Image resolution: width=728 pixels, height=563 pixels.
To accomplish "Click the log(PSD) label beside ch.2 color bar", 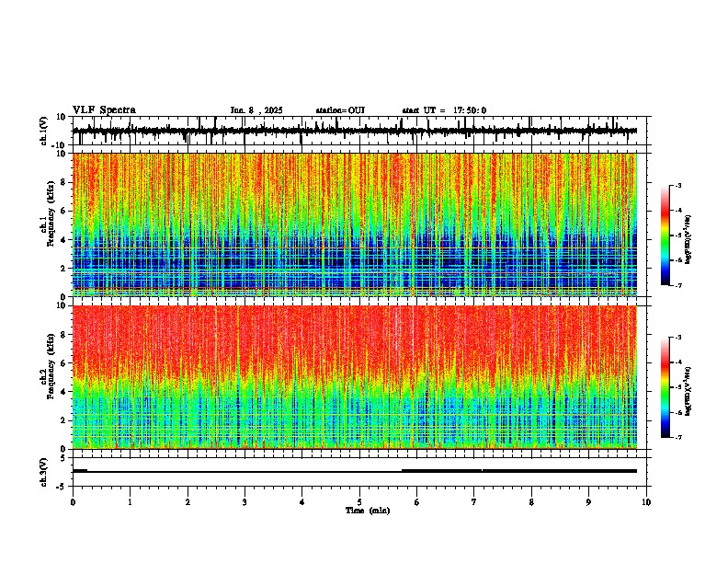I will tap(688, 391).
